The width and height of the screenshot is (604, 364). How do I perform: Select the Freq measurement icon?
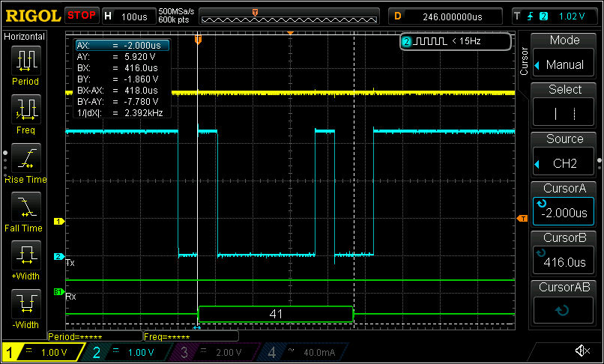[27, 109]
